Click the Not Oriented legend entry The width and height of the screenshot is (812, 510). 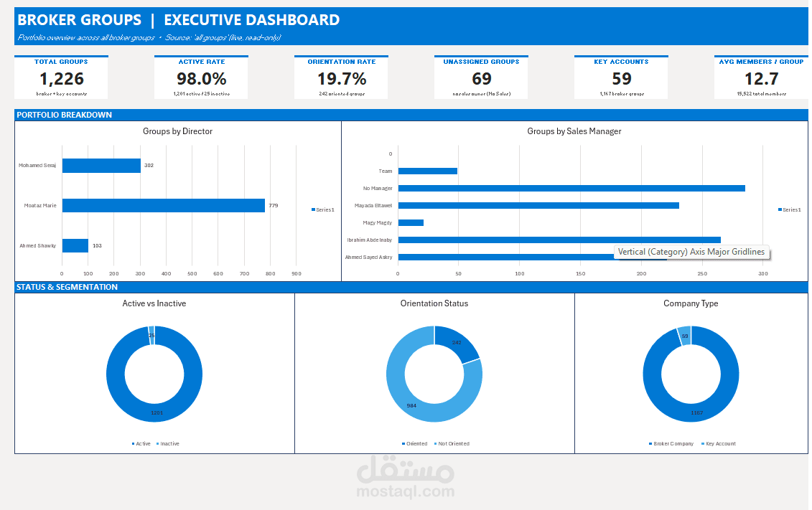point(452,444)
